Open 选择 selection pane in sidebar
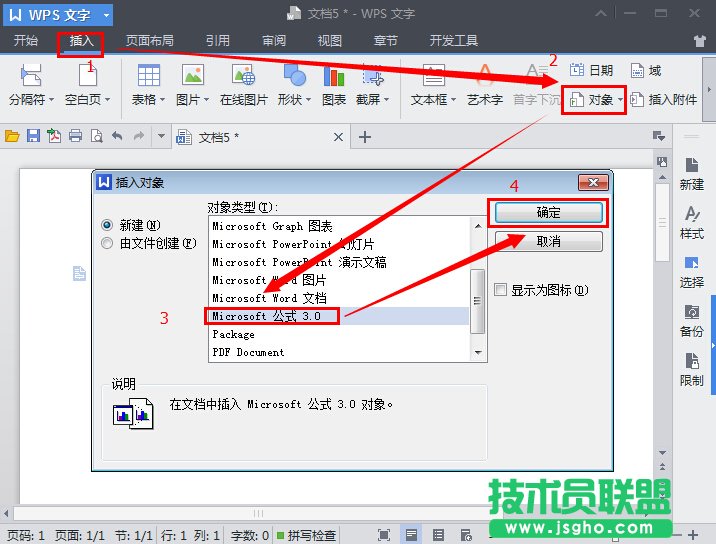 click(x=691, y=272)
